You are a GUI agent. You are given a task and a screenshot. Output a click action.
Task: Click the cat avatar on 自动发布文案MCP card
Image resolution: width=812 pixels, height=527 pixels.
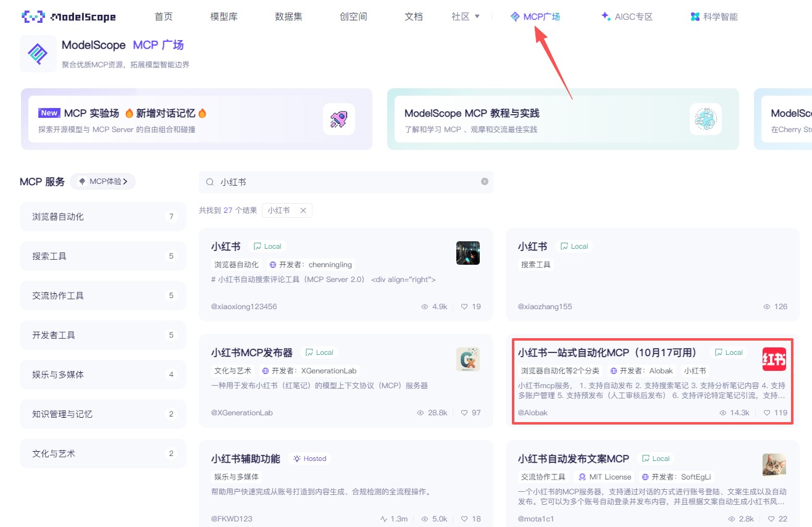coord(774,465)
